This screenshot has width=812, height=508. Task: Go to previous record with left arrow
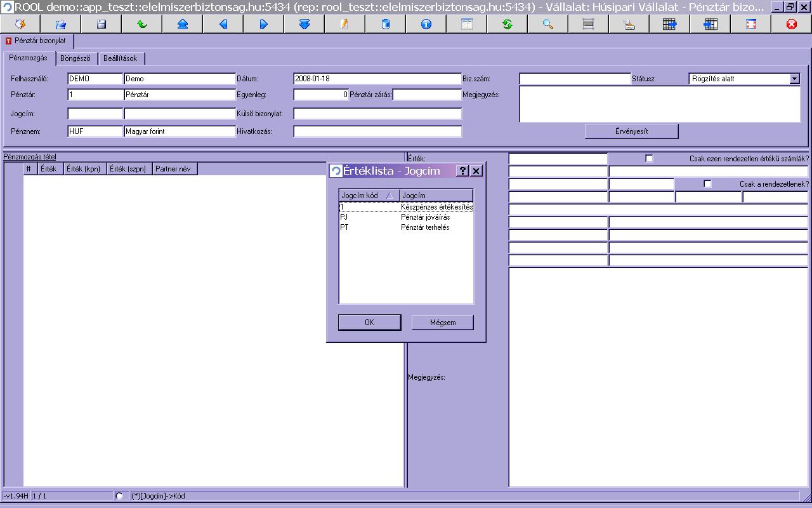click(223, 24)
